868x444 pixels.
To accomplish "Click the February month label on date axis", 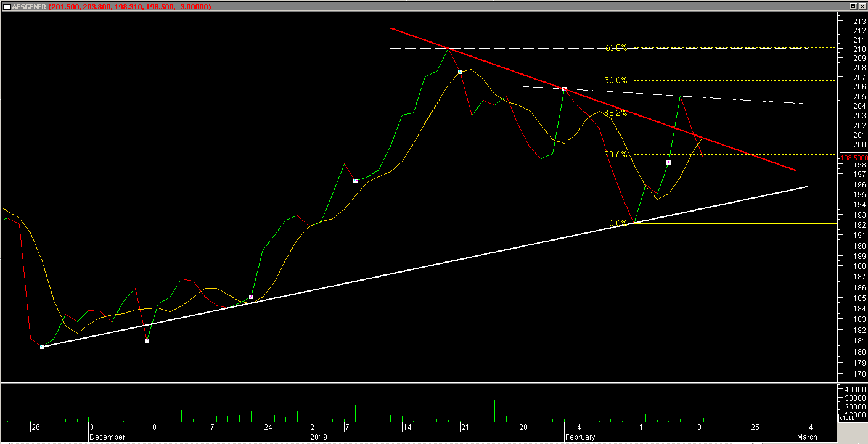I will click(x=580, y=437).
